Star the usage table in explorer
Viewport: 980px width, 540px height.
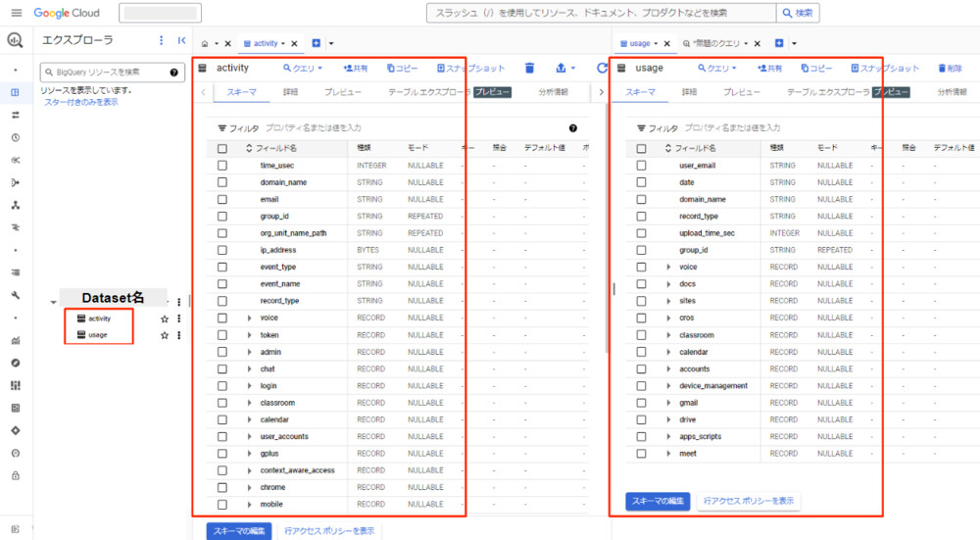pos(165,335)
